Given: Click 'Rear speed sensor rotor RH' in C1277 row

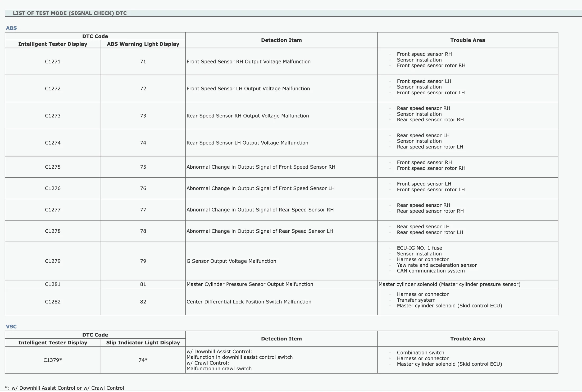Looking at the screenshot, I should pos(430,211).
